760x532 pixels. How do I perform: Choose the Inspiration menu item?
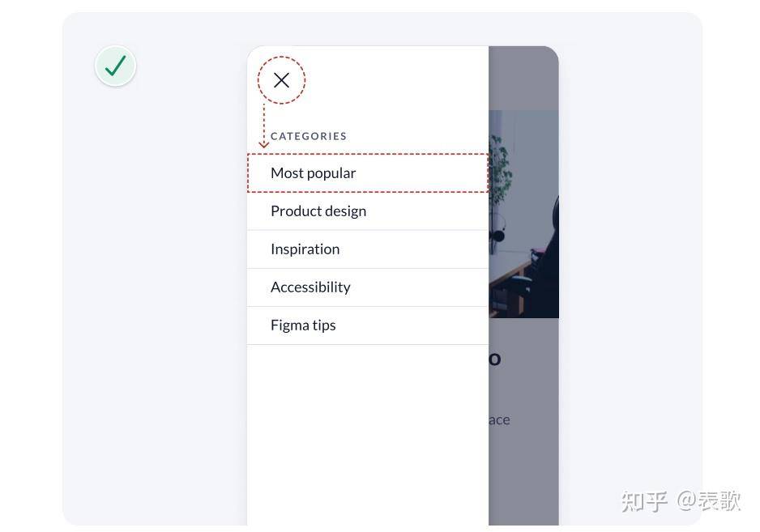pyautogui.click(x=367, y=249)
